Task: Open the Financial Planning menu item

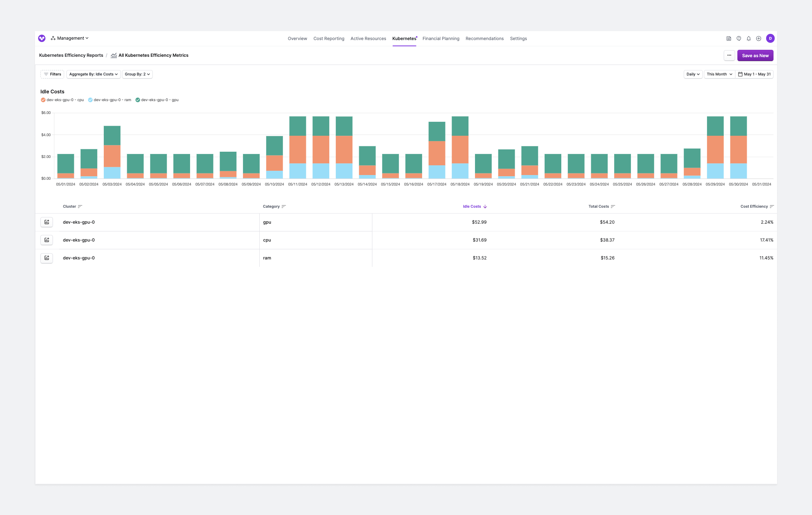Action: tap(441, 38)
